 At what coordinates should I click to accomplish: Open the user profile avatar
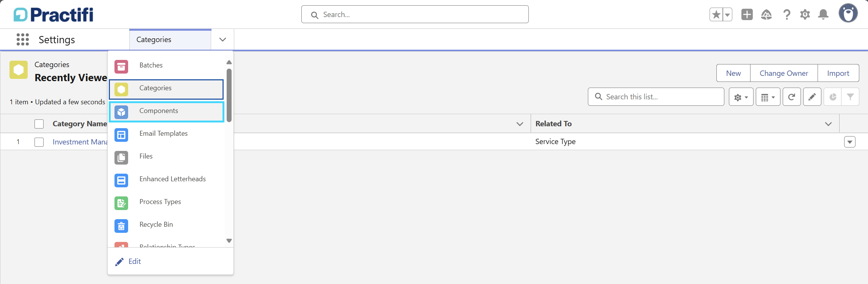(848, 13)
